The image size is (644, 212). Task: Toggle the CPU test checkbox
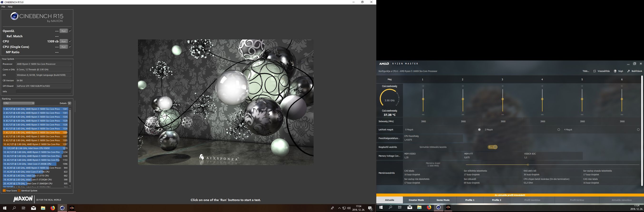pos(70,41)
